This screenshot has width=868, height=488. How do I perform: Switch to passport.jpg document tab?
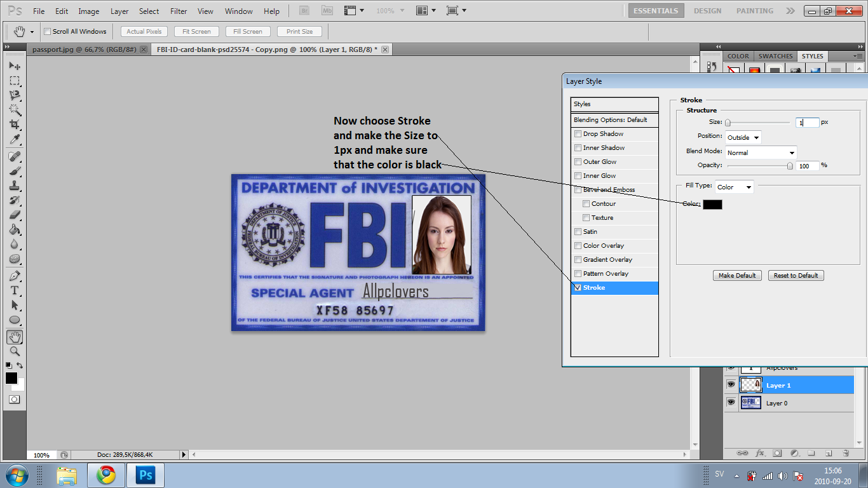pyautogui.click(x=84, y=49)
